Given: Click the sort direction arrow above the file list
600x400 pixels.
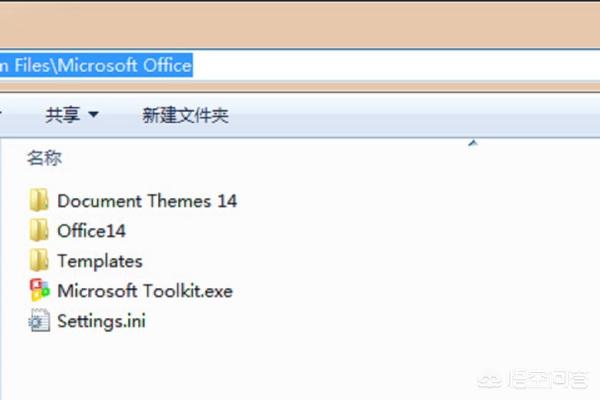Looking at the screenshot, I should (473, 144).
